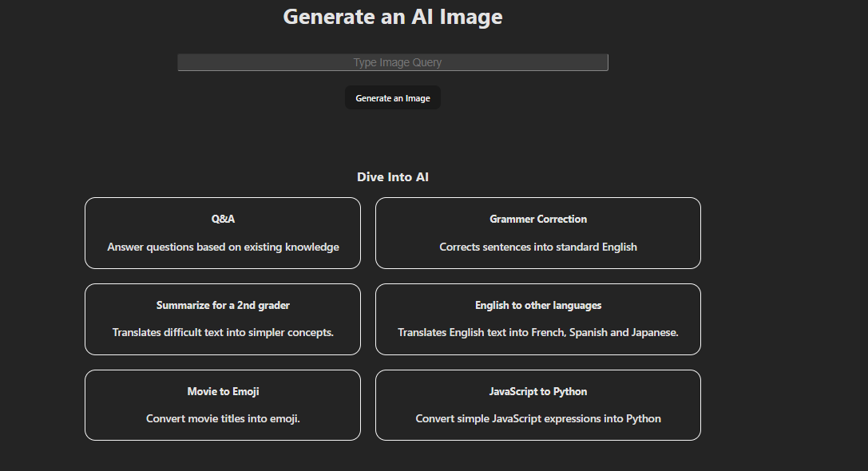The height and width of the screenshot is (471, 868).
Task: Click convert simple JavaScript expressions description
Action: (537, 418)
